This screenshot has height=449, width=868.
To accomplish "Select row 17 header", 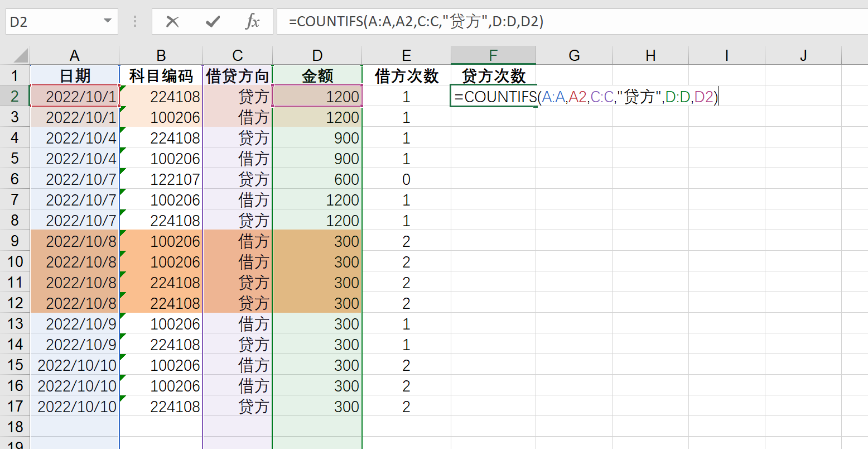I will (x=15, y=406).
